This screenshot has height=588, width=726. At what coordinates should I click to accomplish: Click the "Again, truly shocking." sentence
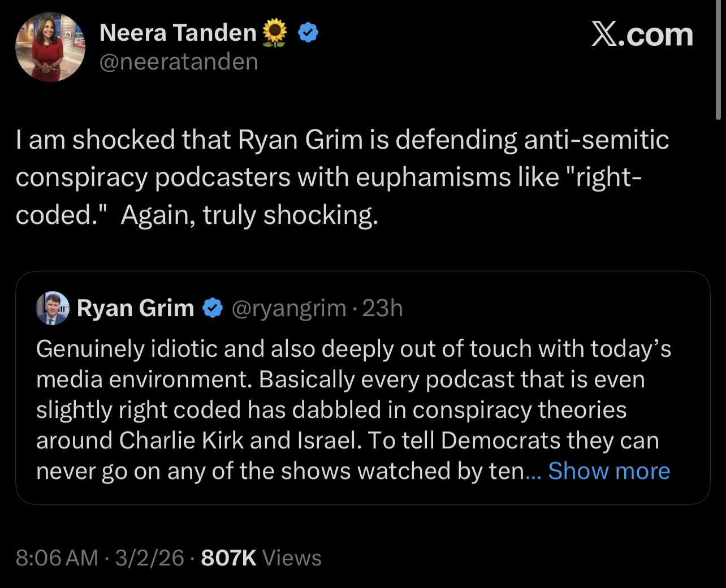click(249, 215)
